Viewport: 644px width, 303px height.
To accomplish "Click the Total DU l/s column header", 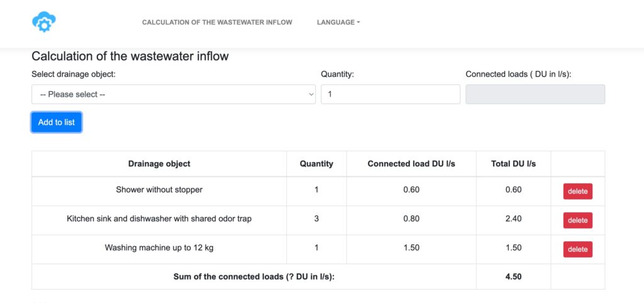I will 513,164.
